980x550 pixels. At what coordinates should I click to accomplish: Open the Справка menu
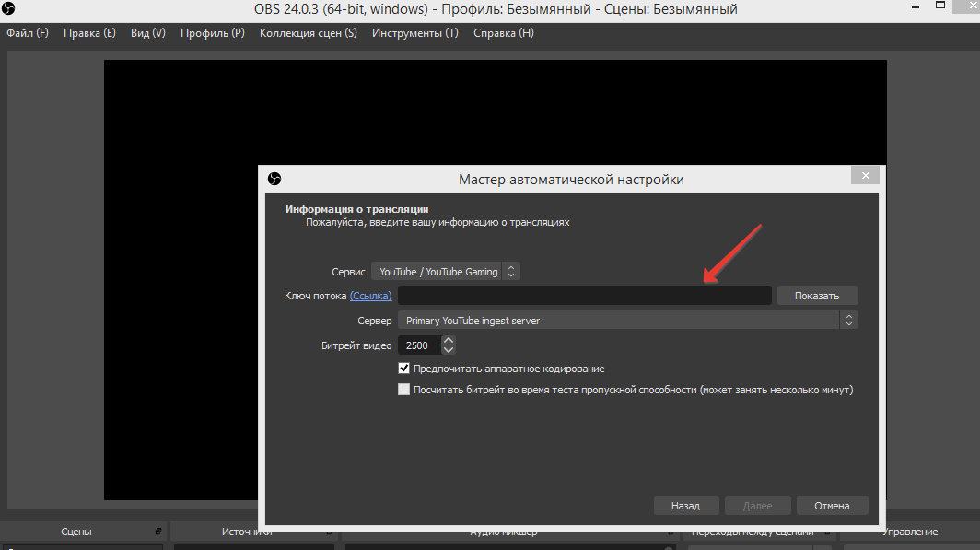pos(504,33)
